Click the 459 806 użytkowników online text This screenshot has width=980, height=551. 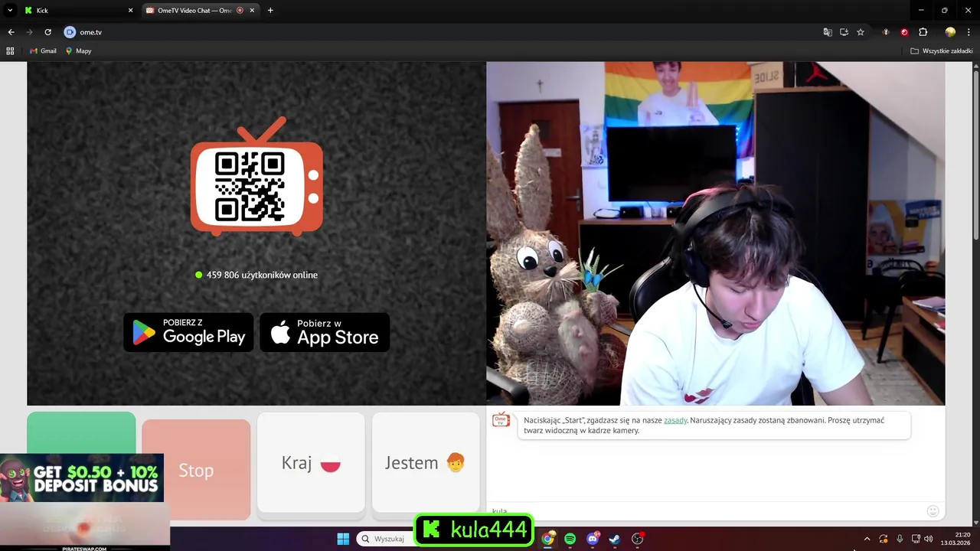click(x=262, y=275)
